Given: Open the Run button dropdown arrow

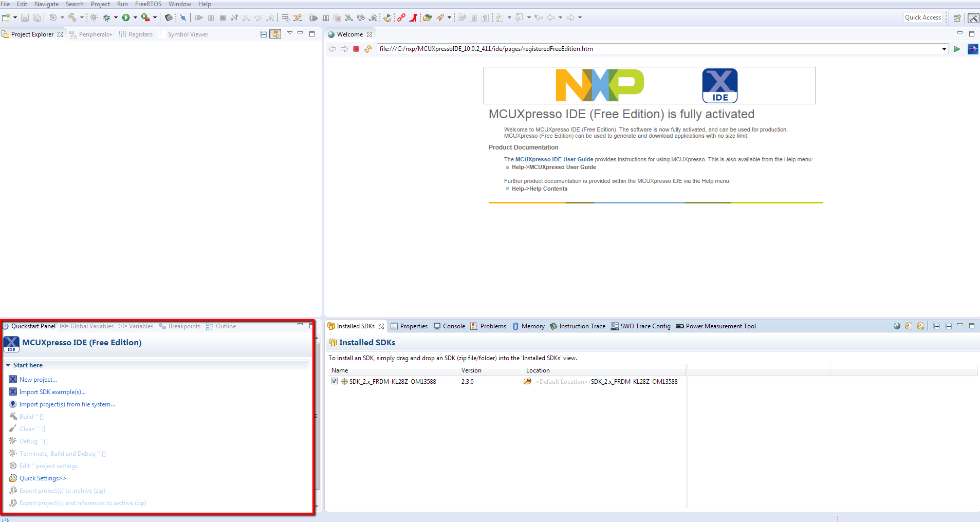Looking at the screenshot, I should coord(135,17).
